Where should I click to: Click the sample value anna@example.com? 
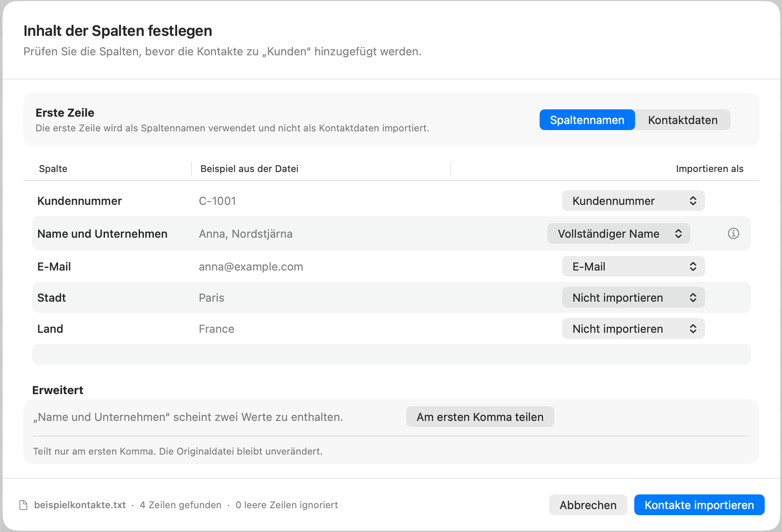[x=251, y=266]
